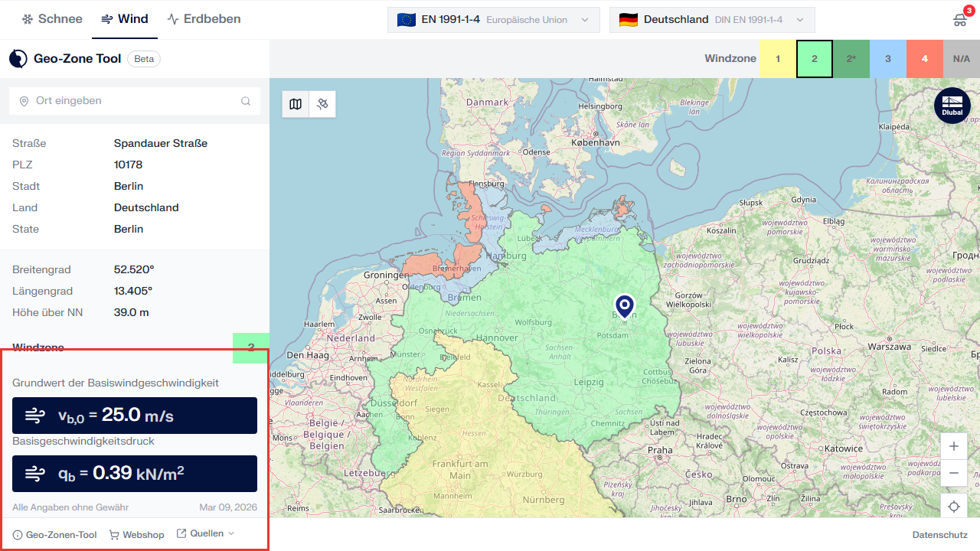Screen dimensions: 980x551
Task: Click the Berlin location pin marker
Action: tap(625, 305)
